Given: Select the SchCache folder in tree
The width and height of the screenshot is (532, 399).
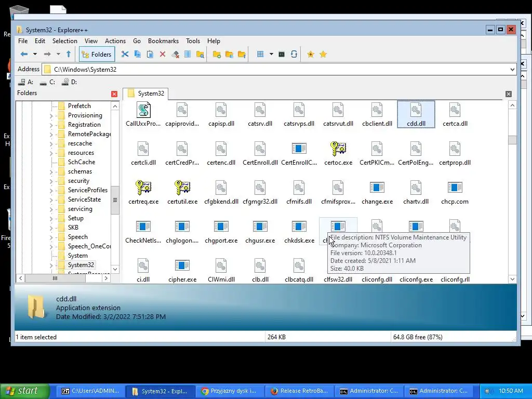Looking at the screenshot, I should [82, 162].
